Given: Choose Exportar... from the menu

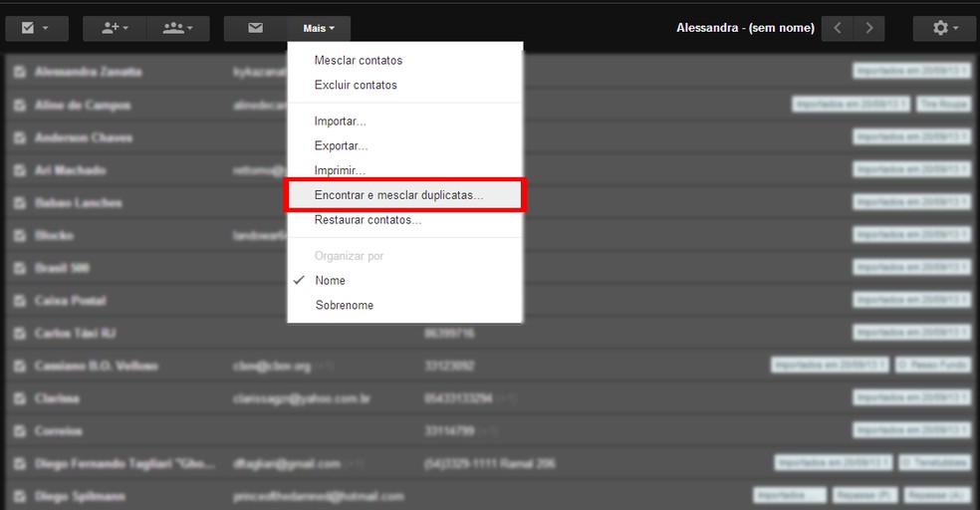Looking at the screenshot, I should [x=405, y=145].
